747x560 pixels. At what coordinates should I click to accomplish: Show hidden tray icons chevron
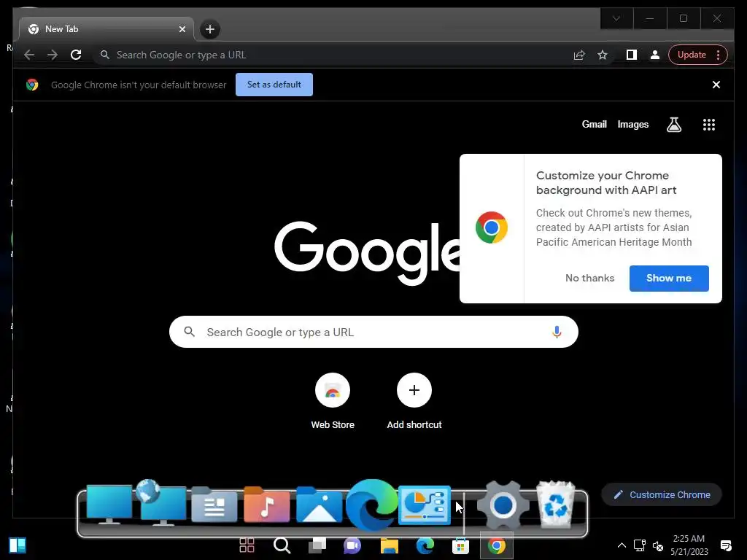(622, 545)
